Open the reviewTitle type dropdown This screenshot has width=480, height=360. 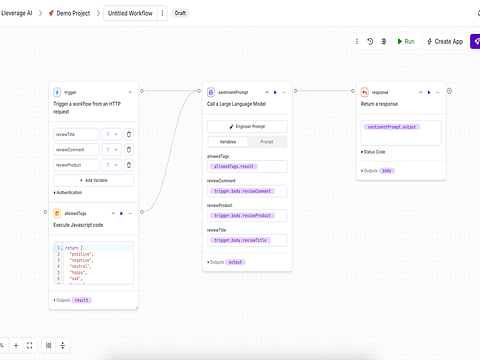pos(112,134)
